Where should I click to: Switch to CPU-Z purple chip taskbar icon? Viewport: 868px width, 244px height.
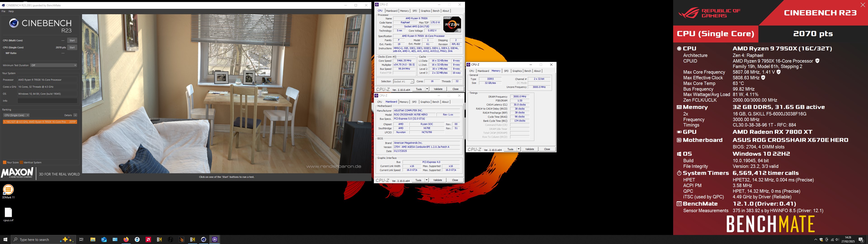tap(215, 240)
